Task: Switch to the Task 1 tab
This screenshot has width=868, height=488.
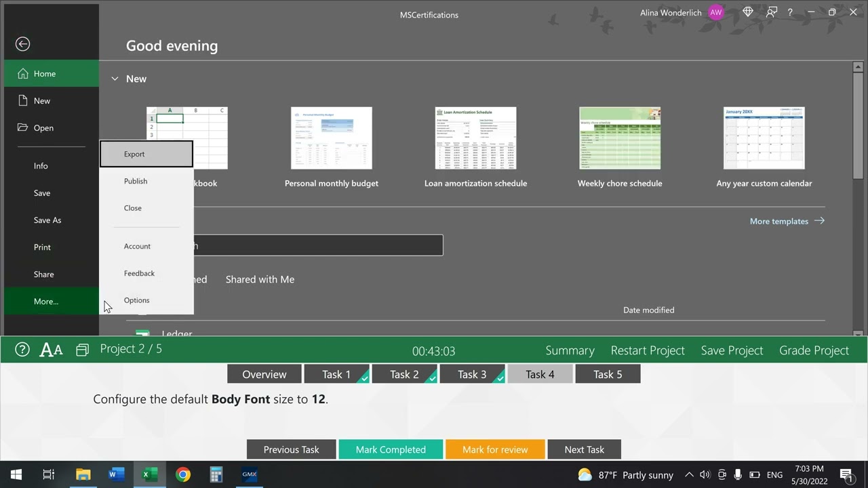Action: point(336,374)
